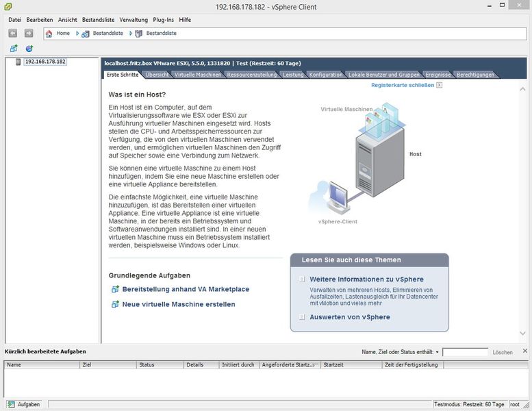Click icon beside Neue virtuelle Maschine erstellen

click(x=115, y=304)
